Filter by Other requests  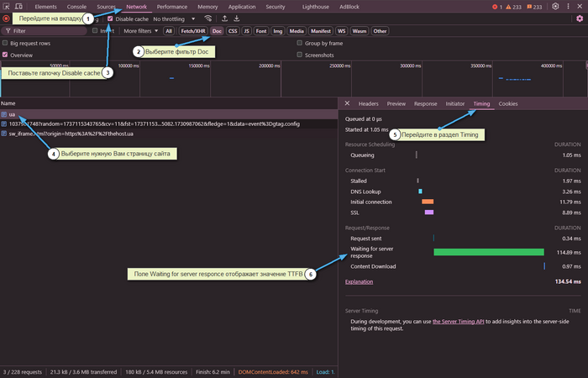(x=380, y=31)
